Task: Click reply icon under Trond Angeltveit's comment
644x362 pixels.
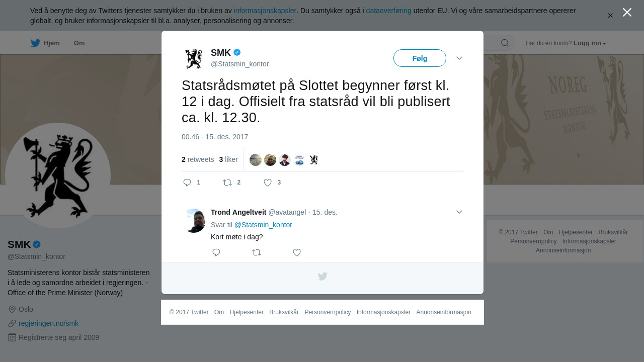Action: 216,252
